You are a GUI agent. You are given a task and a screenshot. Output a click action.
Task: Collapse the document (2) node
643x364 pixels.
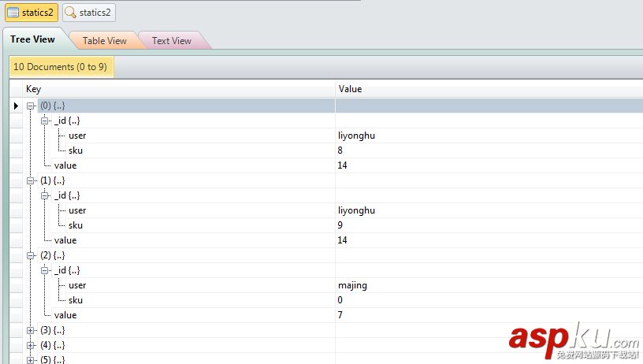tap(31, 255)
